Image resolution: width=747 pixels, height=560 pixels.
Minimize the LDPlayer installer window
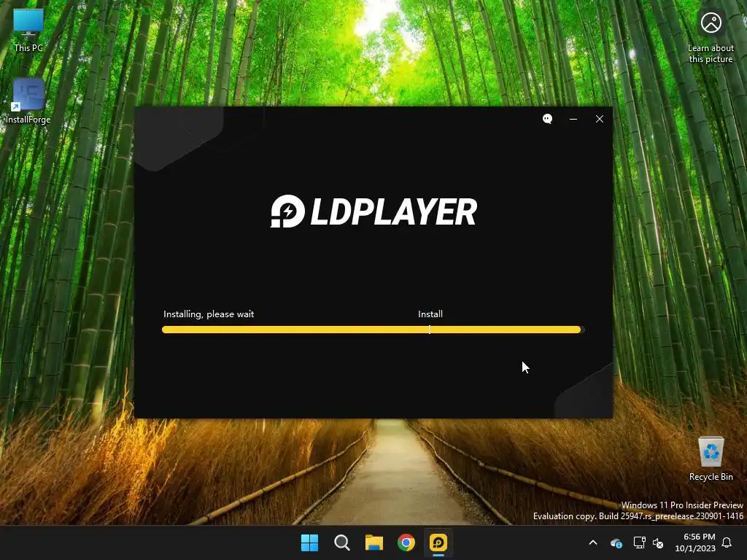pos(573,119)
